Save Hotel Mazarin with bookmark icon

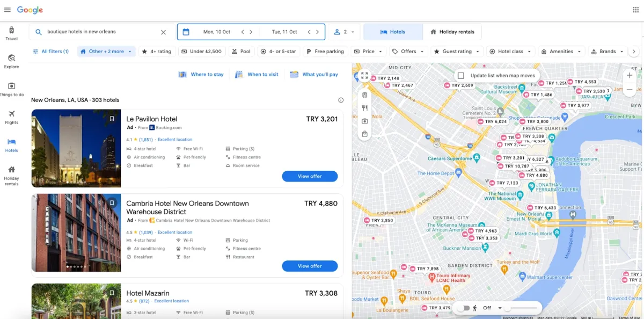click(x=112, y=293)
